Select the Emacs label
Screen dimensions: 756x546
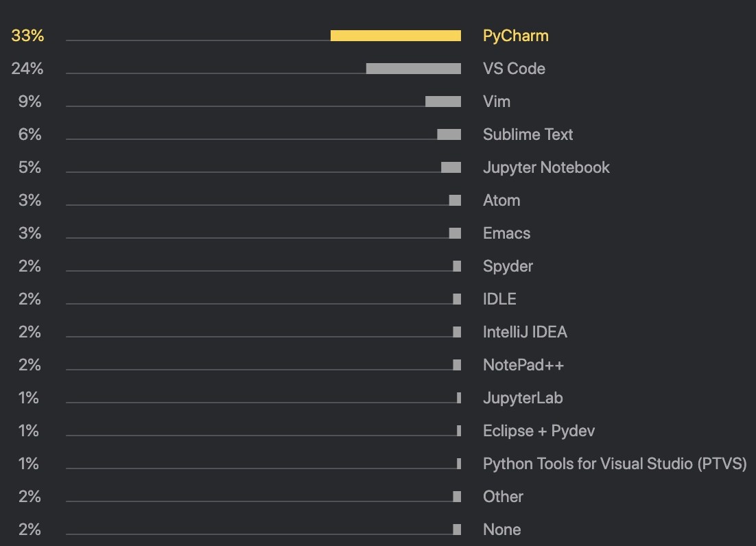pyautogui.click(x=506, y=233)
